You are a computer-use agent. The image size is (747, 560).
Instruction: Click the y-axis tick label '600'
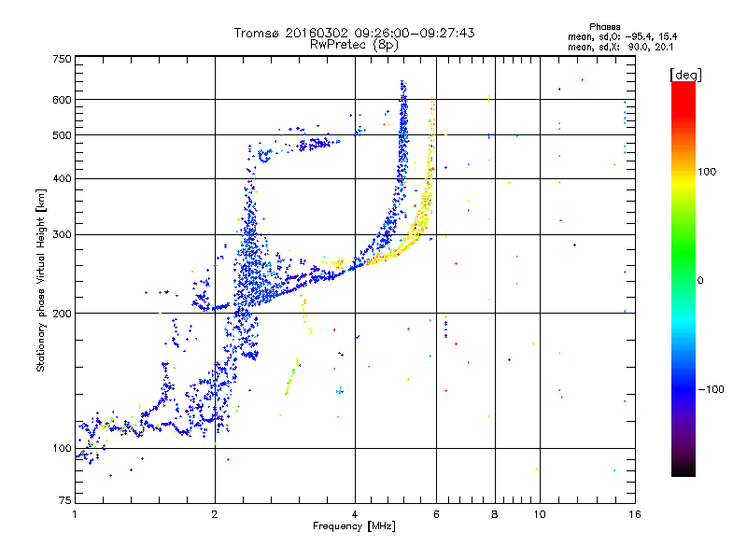[63, 100]
